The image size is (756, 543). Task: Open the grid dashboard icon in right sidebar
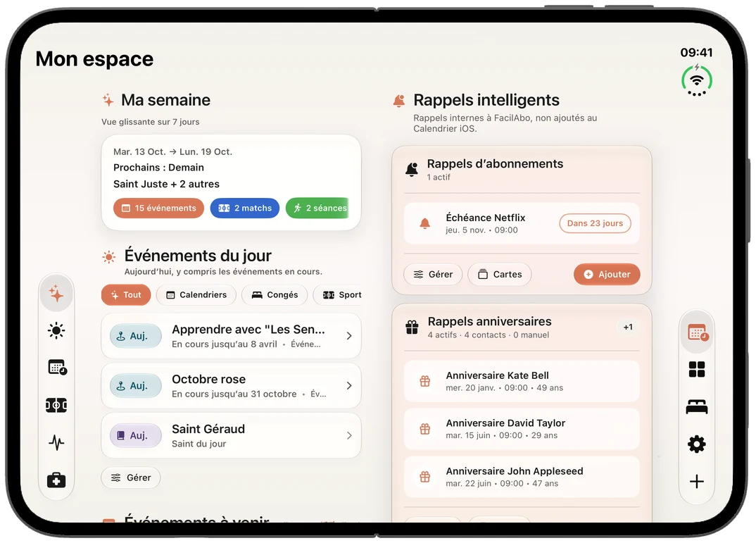[x=697, y=369]
